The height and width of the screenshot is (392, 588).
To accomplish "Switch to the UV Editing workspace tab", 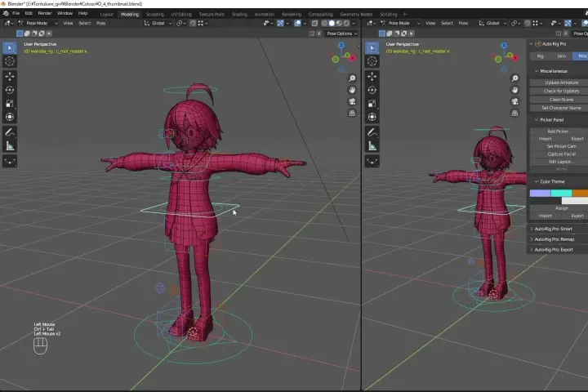I will [181, 14].
